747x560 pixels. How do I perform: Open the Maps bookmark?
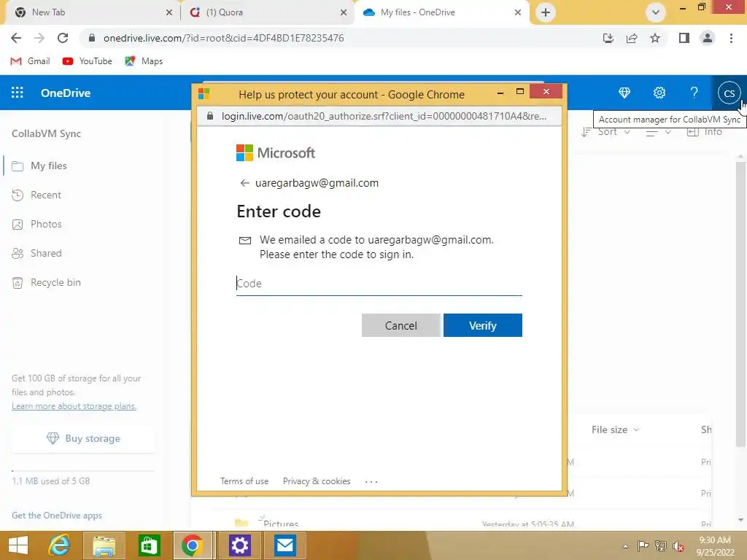(x=144, y=61)
